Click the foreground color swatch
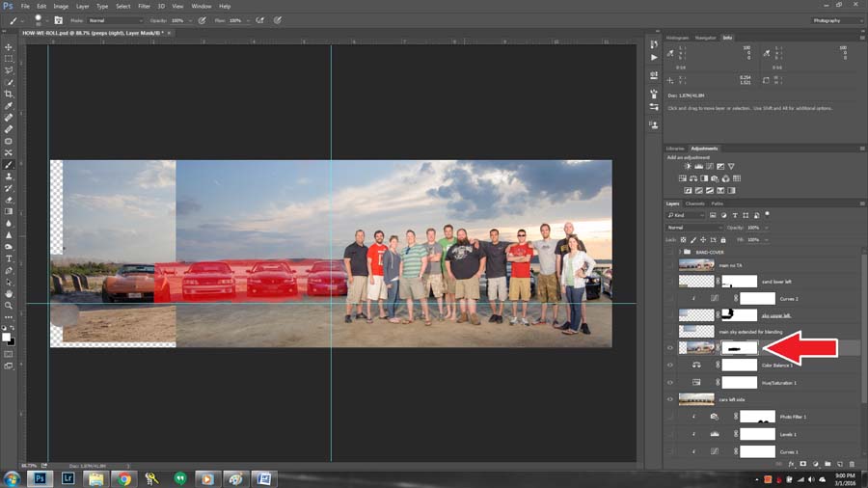868x488 pixels. (x=6, y=337)
